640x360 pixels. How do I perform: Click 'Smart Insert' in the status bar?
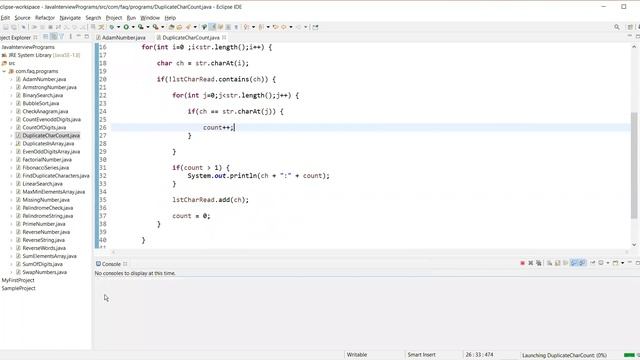click(421, 355)
